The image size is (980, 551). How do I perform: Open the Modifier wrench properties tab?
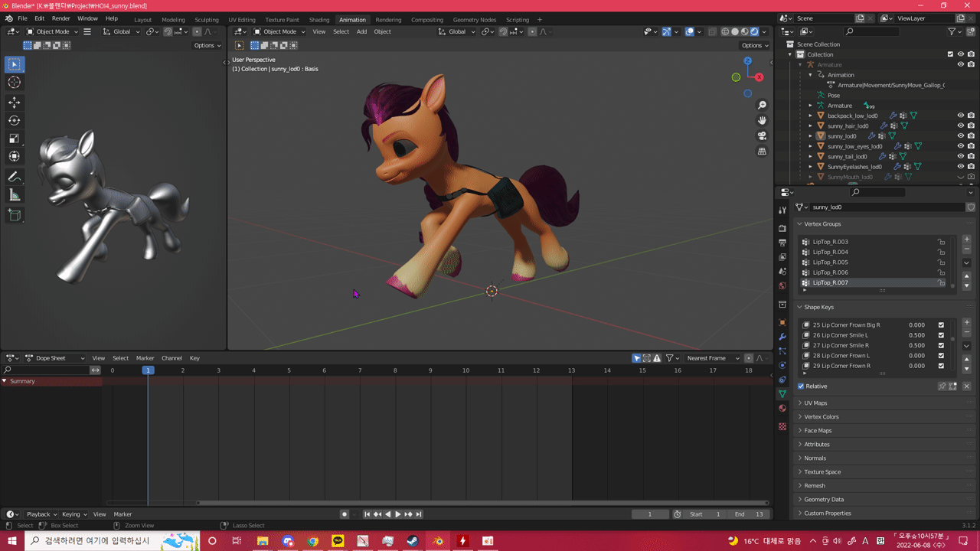click(x=782, y=337)
